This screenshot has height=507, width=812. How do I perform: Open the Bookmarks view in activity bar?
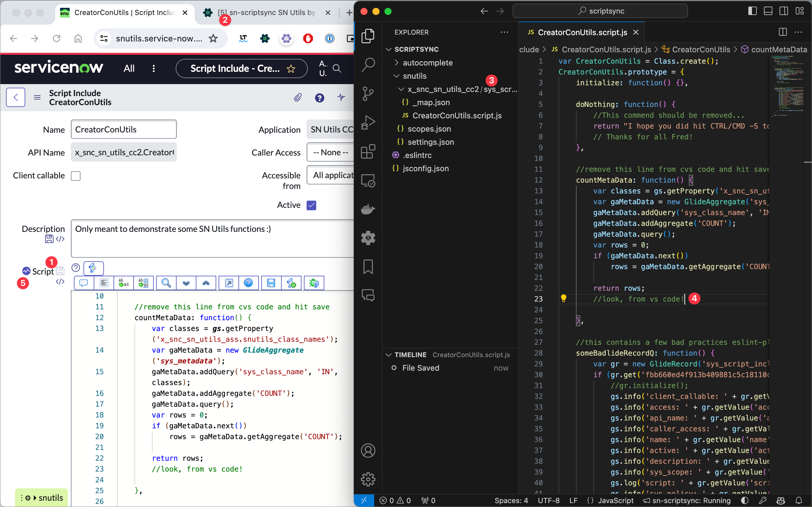368,267
